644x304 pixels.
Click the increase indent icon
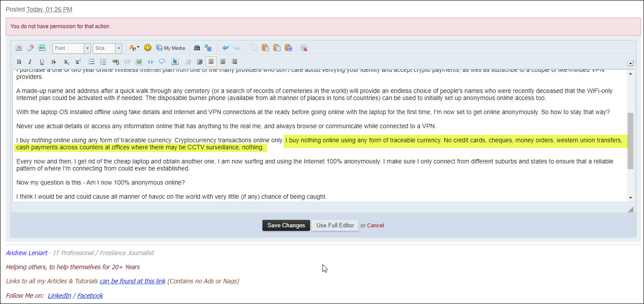[x=200, y=62]
